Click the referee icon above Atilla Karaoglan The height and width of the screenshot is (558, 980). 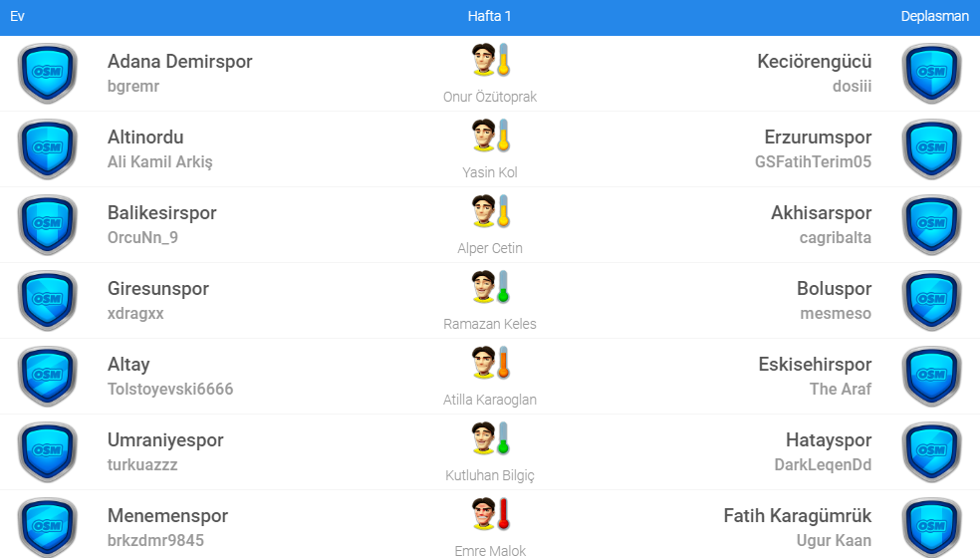click(490, 364)
